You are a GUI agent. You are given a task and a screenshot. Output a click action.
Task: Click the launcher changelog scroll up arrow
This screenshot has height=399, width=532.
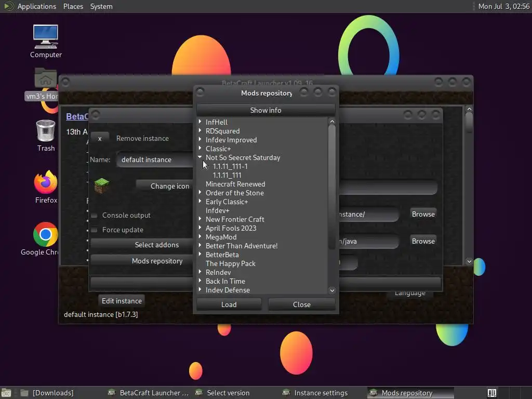point(469,109)
